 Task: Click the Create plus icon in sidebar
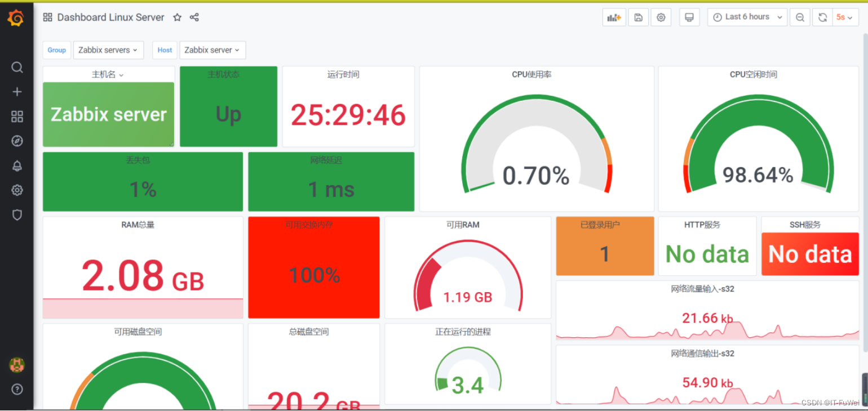tap(17, 92)
